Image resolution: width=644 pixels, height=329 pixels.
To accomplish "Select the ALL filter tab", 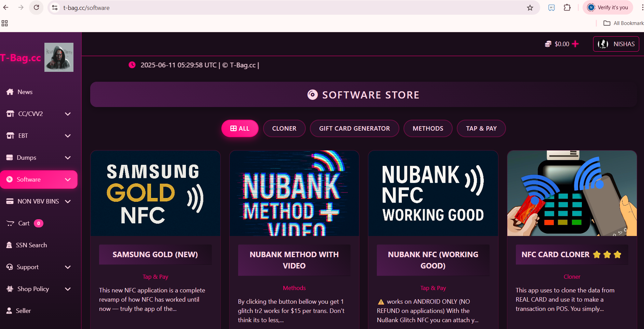I will (240, 128).
